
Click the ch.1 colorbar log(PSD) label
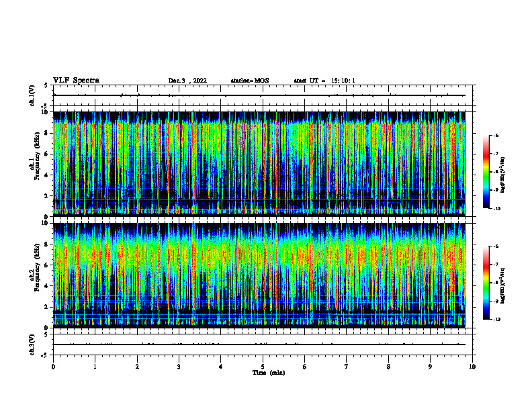503,175
